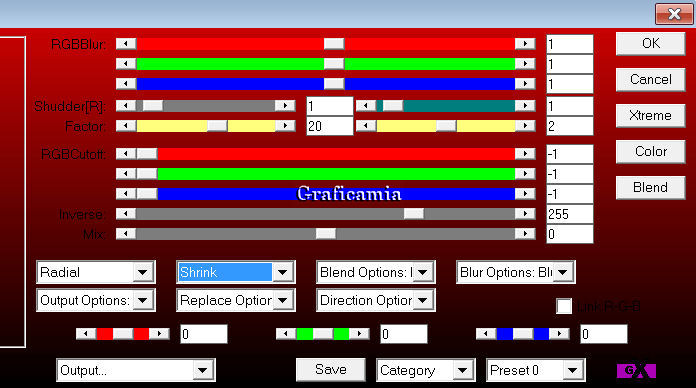Click left arrow of blue RGBCutoff slider
Screen dimensions: 696x388
pyautogui.click(x=126, y=194)
